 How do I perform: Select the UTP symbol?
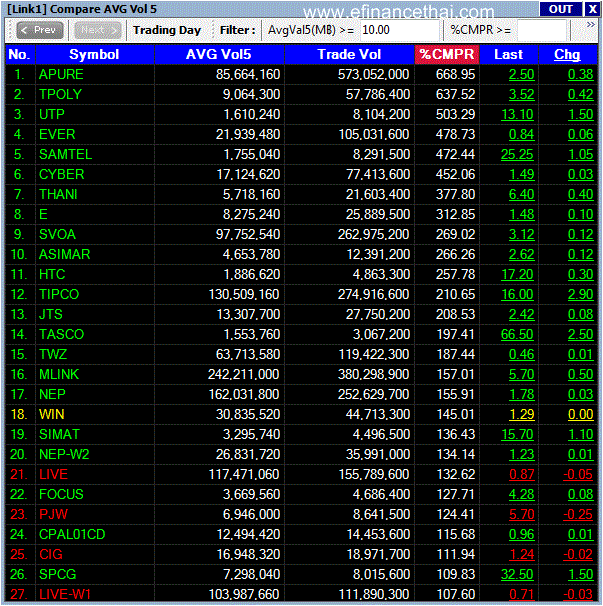point(52,115)
